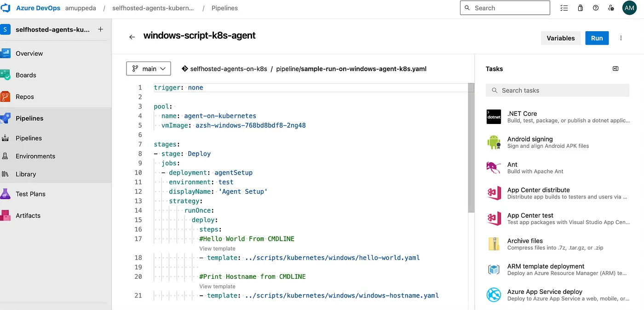Click the windows-script-k8s-agent pipeline title

point(200,35)
